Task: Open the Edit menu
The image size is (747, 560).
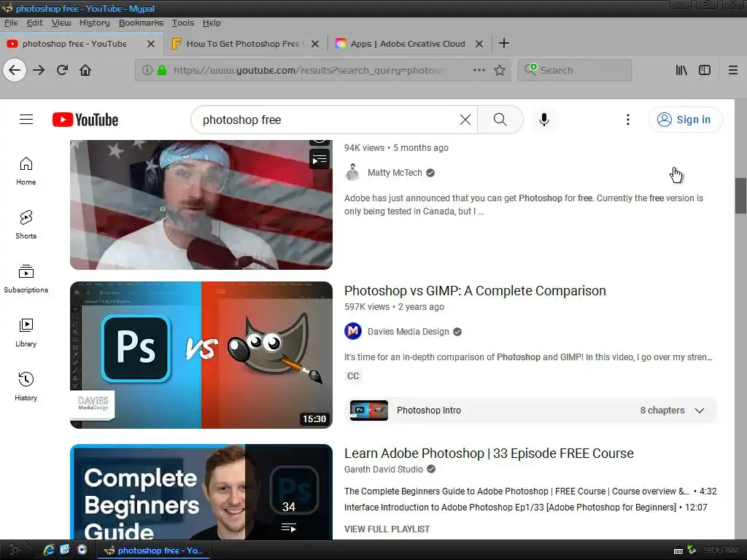Action: pos(34,23)
